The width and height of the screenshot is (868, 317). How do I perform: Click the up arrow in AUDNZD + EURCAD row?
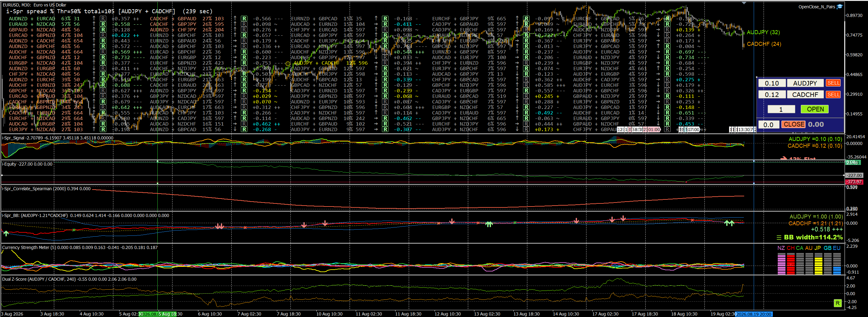tap(94, 19)
